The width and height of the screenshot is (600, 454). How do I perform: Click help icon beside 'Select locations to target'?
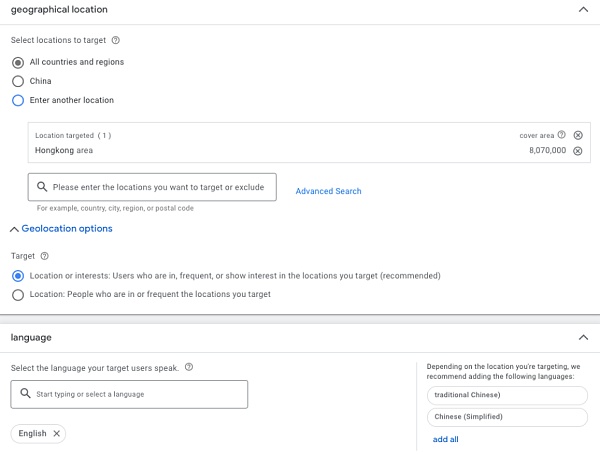(116, 41)
